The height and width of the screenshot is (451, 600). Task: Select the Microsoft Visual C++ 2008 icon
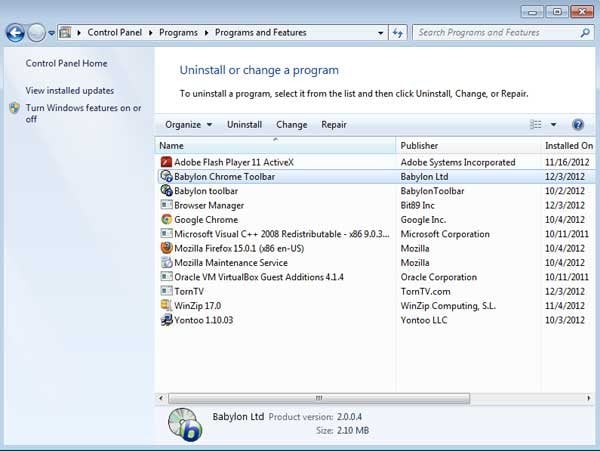(x=166, y=234)
